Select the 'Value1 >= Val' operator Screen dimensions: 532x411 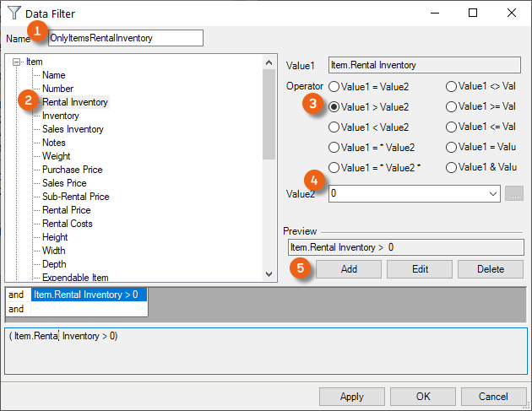point(452,107)
